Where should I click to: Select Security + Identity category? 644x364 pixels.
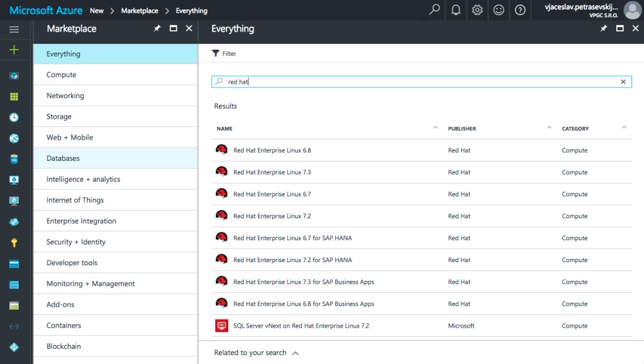tap(116, 242)
